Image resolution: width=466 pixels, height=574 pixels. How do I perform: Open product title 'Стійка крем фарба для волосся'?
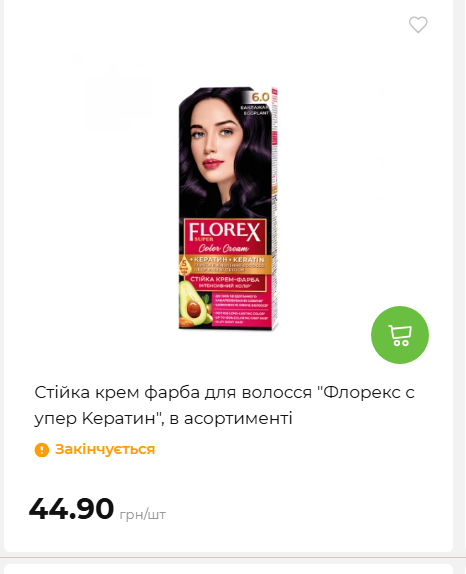click(173, 392)
